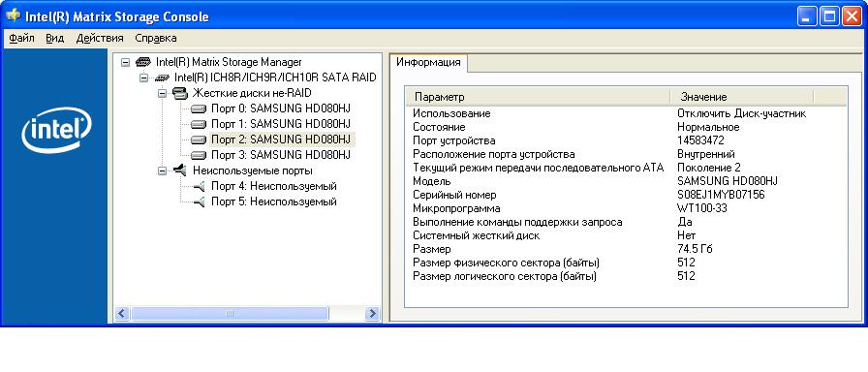Select Порт 1: SAMSUNG HD080HJ
The height and width of the screenshot is (372, 868).
click(x=281, y=124)
